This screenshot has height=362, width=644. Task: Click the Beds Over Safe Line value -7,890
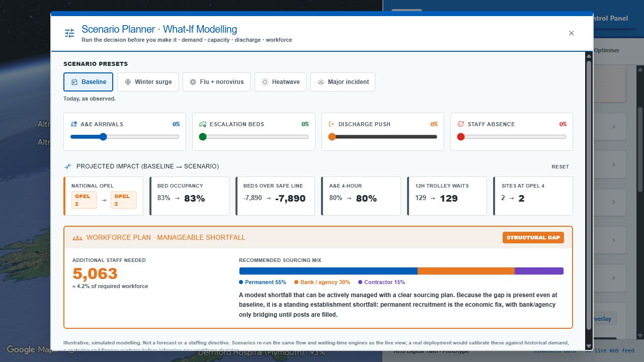pyautogui.click(x=290, y=199)
